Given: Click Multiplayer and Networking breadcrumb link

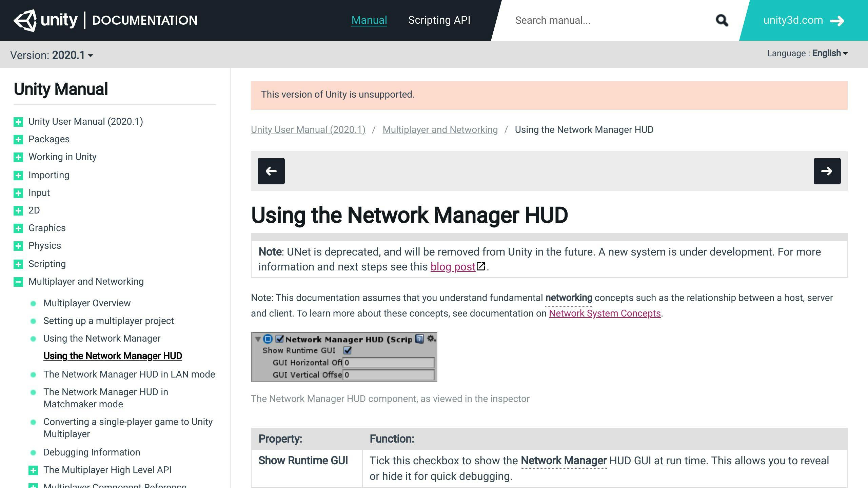Looking at the screenshot, I should tap(440, 130).
